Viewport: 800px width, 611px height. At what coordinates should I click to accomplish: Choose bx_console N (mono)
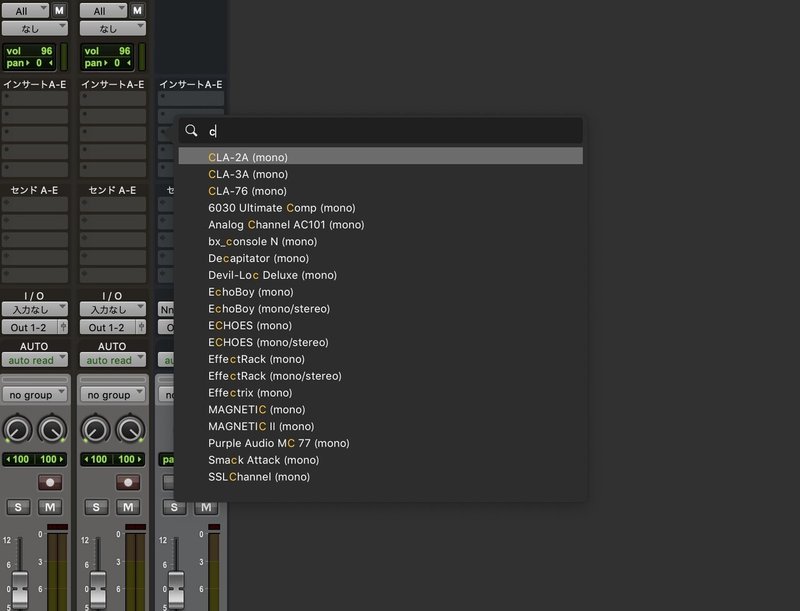(381, 241)
